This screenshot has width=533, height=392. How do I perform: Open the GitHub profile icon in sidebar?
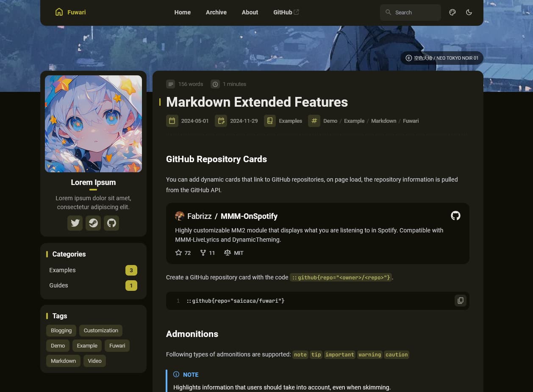pyautogui.click(x=111, y=223)
